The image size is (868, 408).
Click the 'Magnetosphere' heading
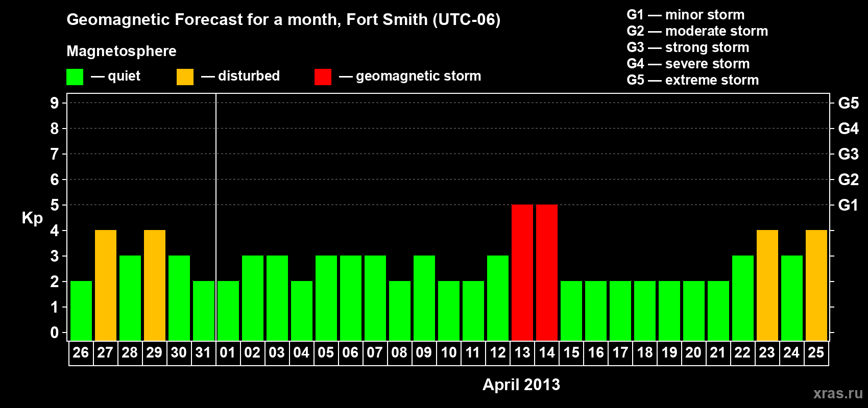[122, 52]
